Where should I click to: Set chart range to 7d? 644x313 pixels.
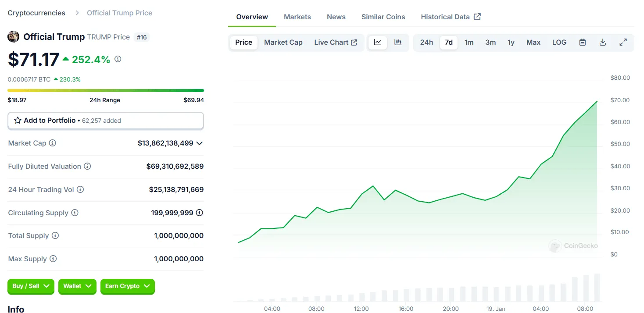(x=449, y=43)
